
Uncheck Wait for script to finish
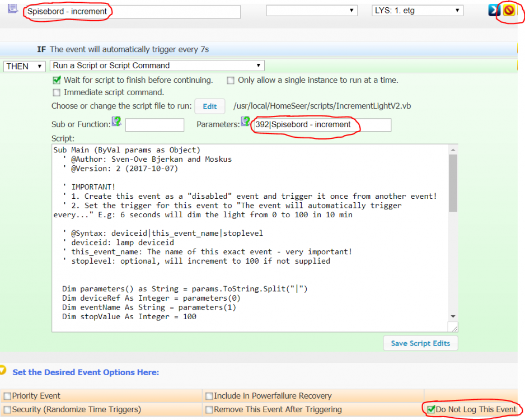click(57, 81)
